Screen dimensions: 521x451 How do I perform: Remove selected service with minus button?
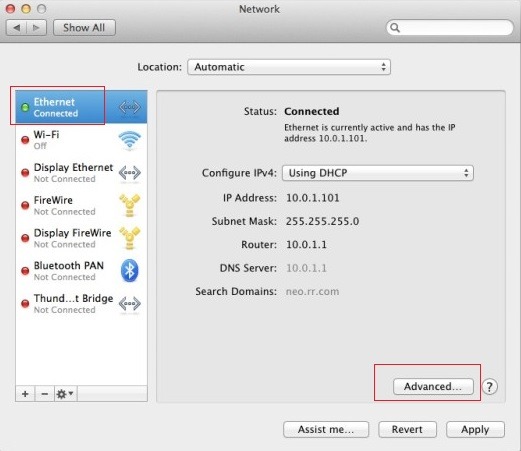point(44,394)
